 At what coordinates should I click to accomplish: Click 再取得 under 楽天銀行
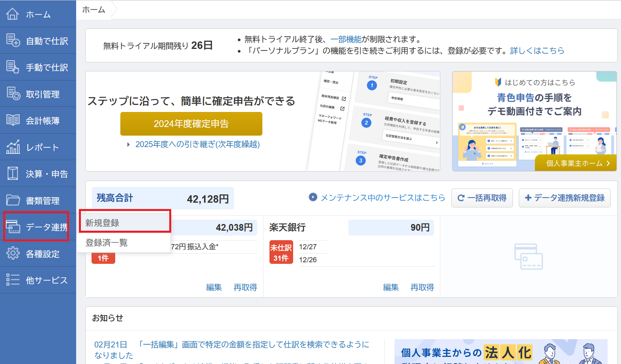coord(422,287)
